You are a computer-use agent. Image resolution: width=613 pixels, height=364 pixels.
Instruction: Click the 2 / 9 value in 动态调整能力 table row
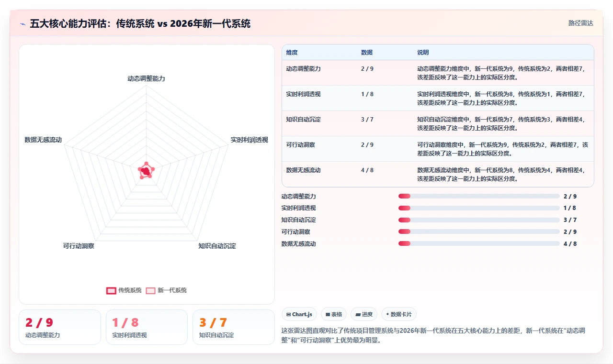[x=367, y=69]
